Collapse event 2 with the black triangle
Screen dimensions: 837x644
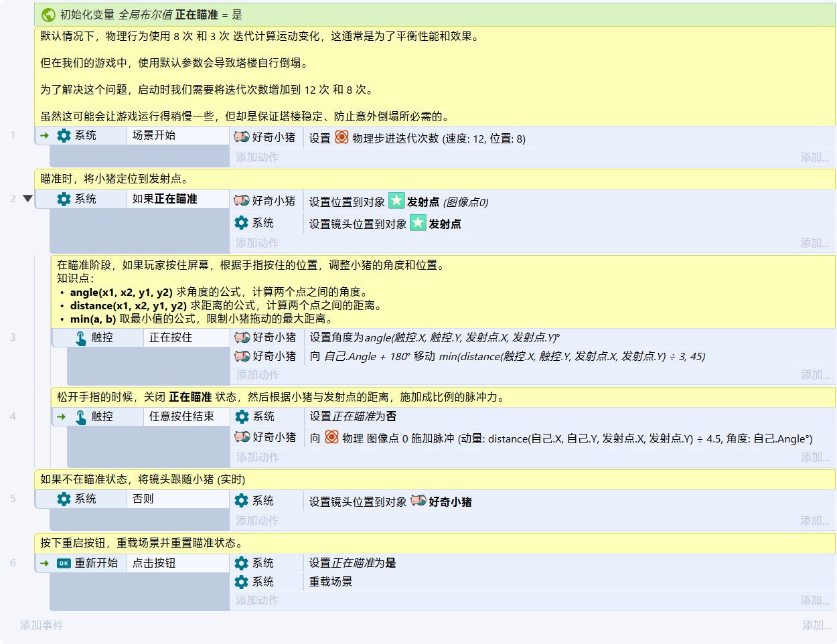(x=27, y=199)
